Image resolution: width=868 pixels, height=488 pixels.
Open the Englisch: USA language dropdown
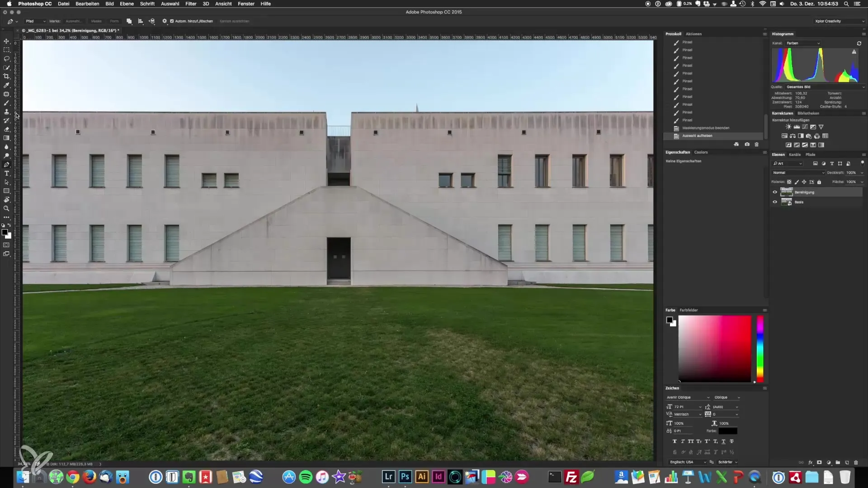(688, 462)
